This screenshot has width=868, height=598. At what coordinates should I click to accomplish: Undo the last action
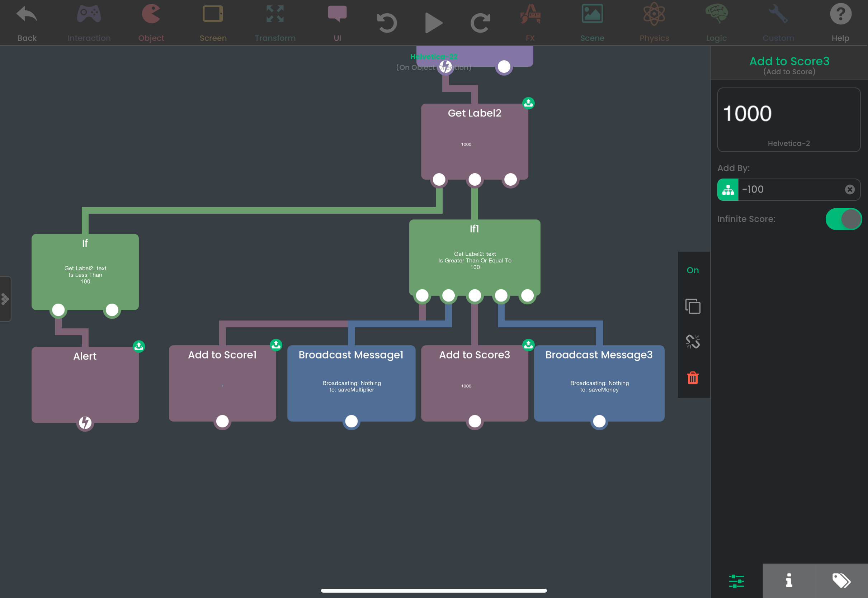pos(387,23)
